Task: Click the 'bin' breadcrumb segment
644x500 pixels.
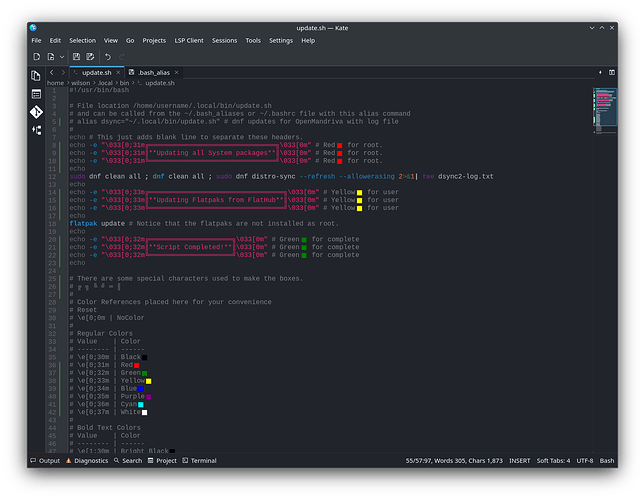Action: pyautogui.click(x=124, y=83)
